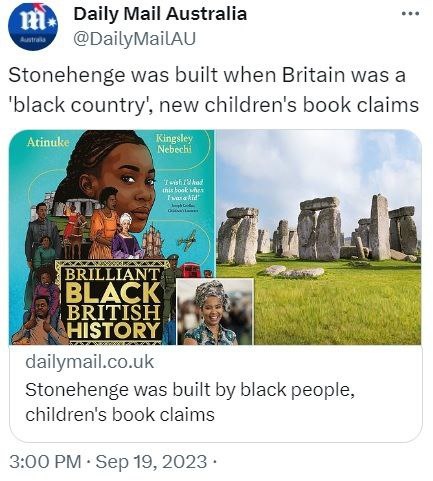This screenshot has height=481, width=433.
Task: Follow the dailymail.co.uk domain link
Action: (90, 362)
